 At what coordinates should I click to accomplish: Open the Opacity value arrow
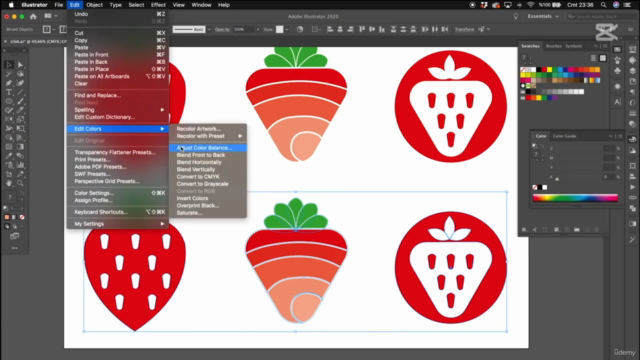[258, 29]
